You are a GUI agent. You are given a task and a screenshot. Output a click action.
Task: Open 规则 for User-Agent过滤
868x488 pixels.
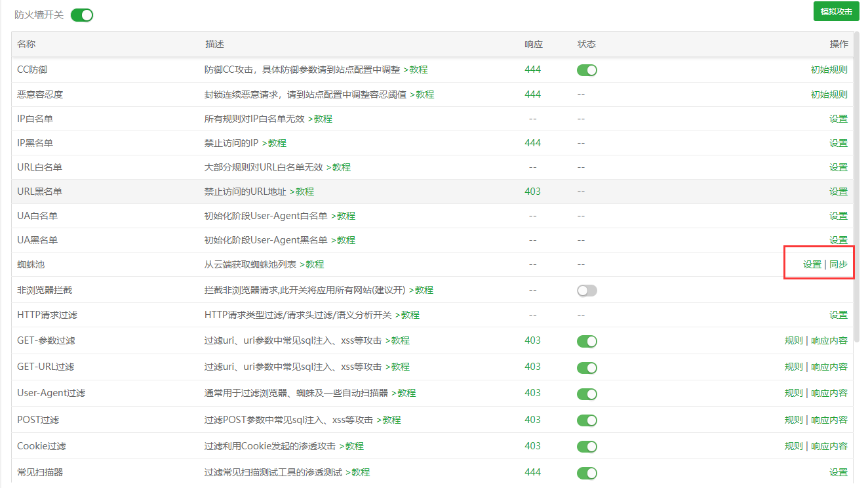coord(793,393)
